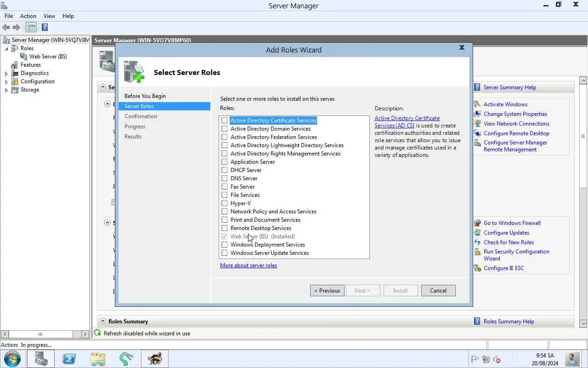Tick the DHCP Server checkbox

[225, 170]
